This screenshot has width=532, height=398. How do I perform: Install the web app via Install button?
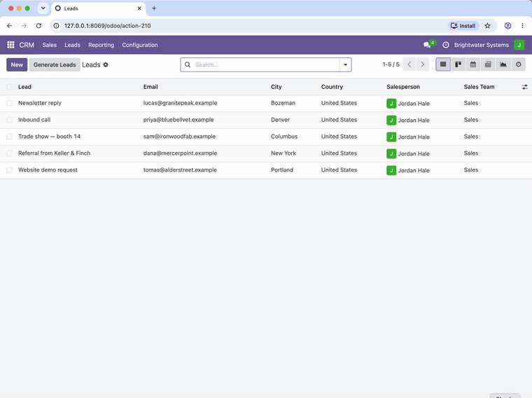point(463,26)
